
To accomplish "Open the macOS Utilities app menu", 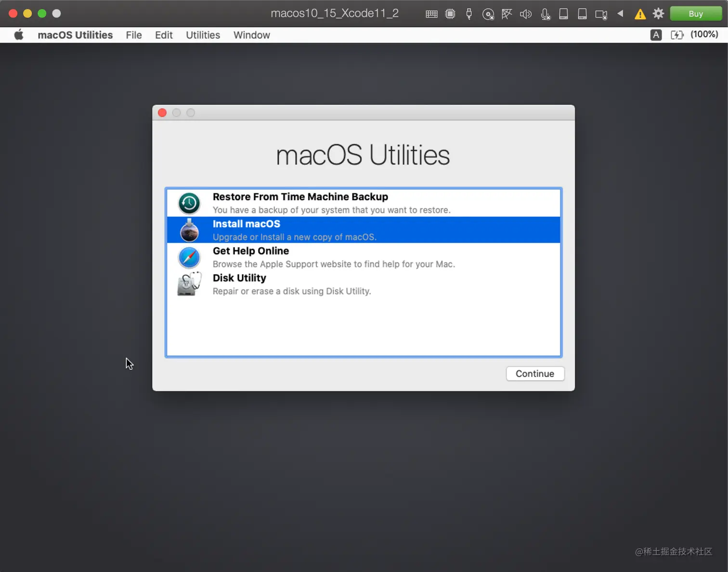I will pyautogui.click(x=75, y=35).
